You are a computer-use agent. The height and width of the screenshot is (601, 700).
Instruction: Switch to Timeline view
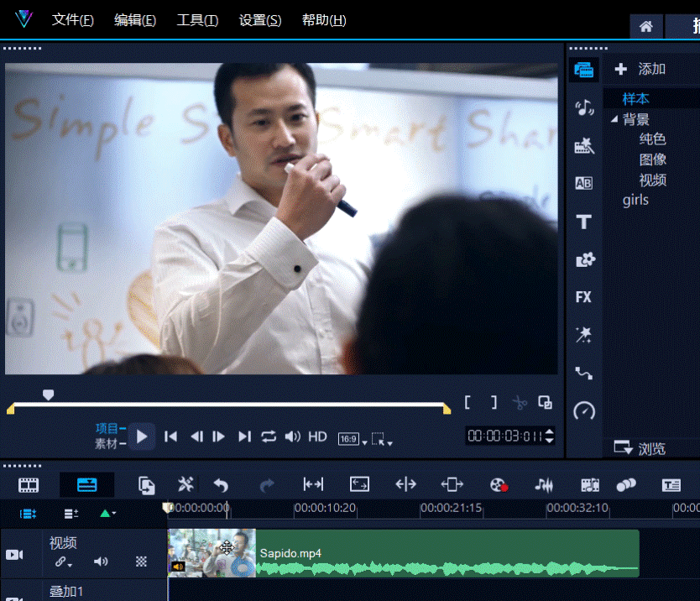[x=87, y=485]
